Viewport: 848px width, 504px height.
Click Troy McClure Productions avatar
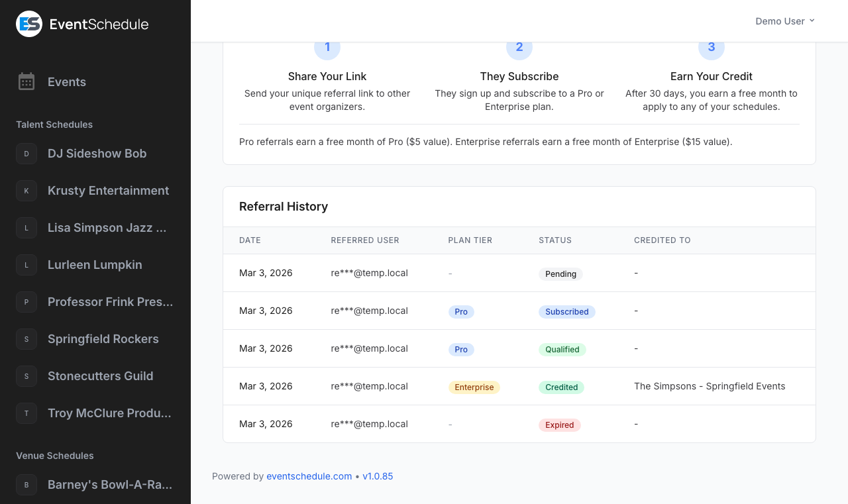(26, 413)
